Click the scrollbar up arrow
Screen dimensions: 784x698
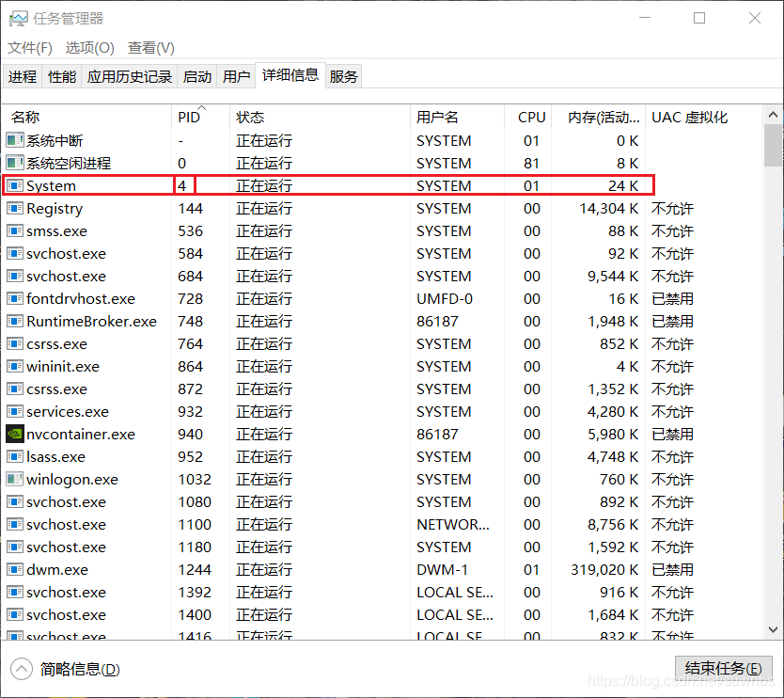click(773, 115)
